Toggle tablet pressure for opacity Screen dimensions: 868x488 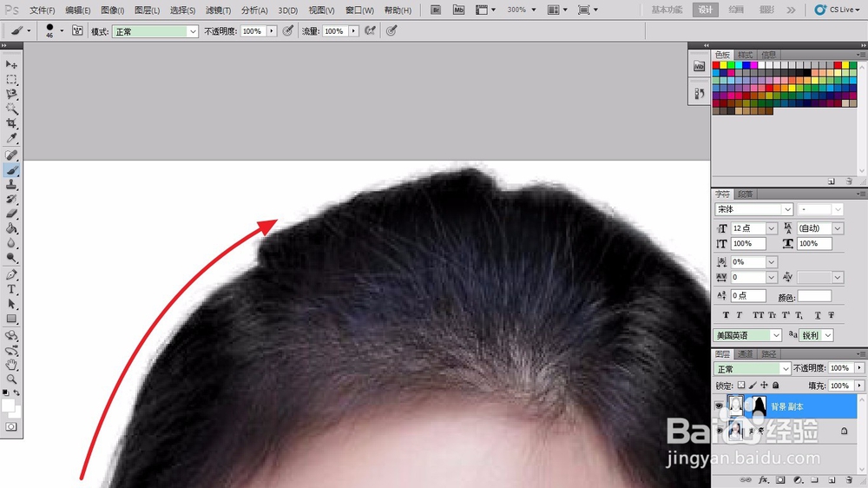pos(288,31)
